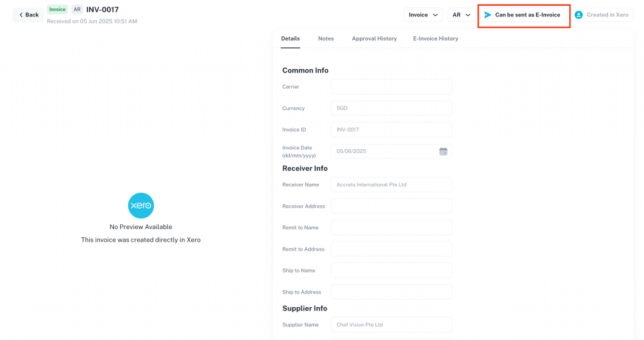Viewport: 644px width, 340px height.
Task: Click into the Carrier input field
Action: 391,87
